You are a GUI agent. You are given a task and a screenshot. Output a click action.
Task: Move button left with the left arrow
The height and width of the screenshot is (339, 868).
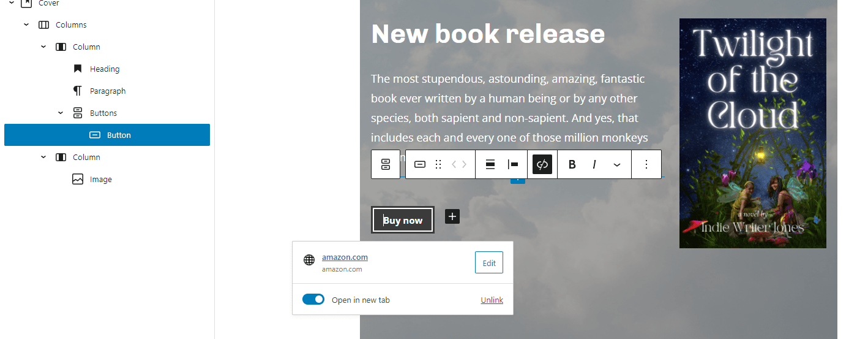point(454,164)
